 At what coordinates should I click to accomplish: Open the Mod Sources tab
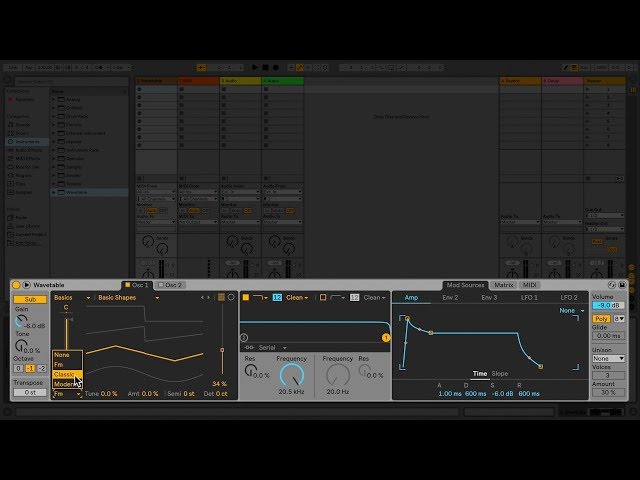(x=465, y=285)
